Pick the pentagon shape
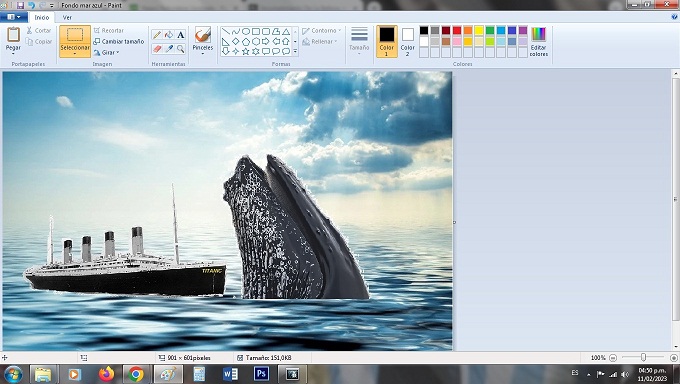 (245, 42)
